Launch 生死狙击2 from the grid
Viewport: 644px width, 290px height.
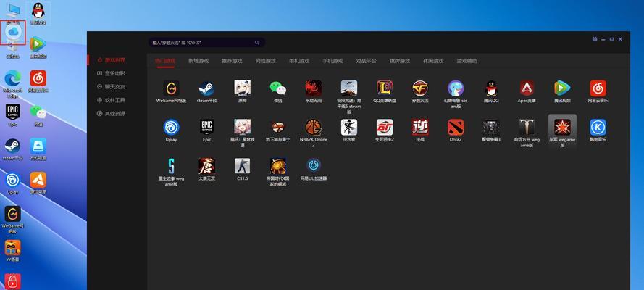385,128
